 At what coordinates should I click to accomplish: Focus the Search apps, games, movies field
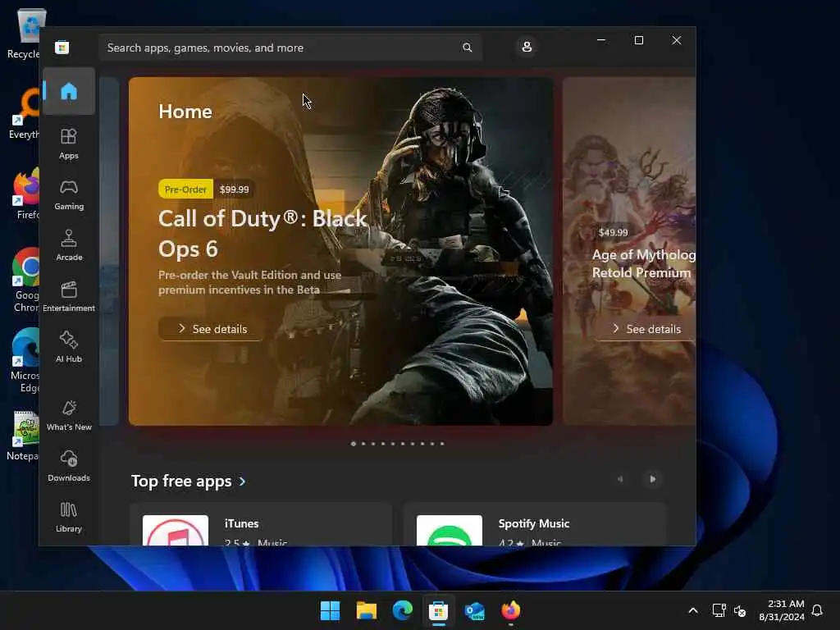[x=290, y=48]
